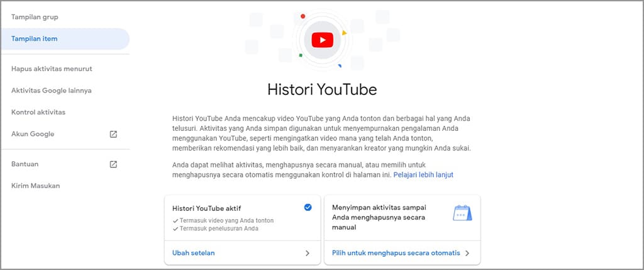Viewport: 644px width, 270px height.
Task: Open Tampilan grup in sidebar
Action: coord(35,16)
